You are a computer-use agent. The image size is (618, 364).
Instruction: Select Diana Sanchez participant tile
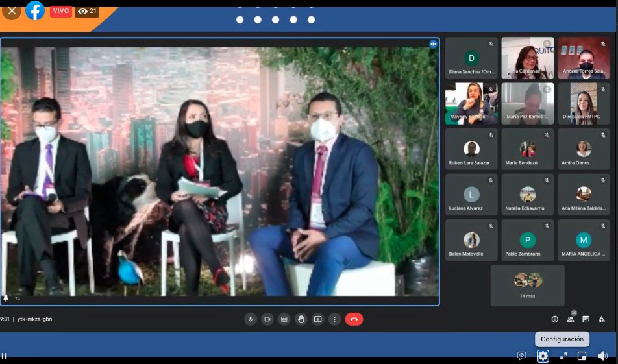[471, 58]
